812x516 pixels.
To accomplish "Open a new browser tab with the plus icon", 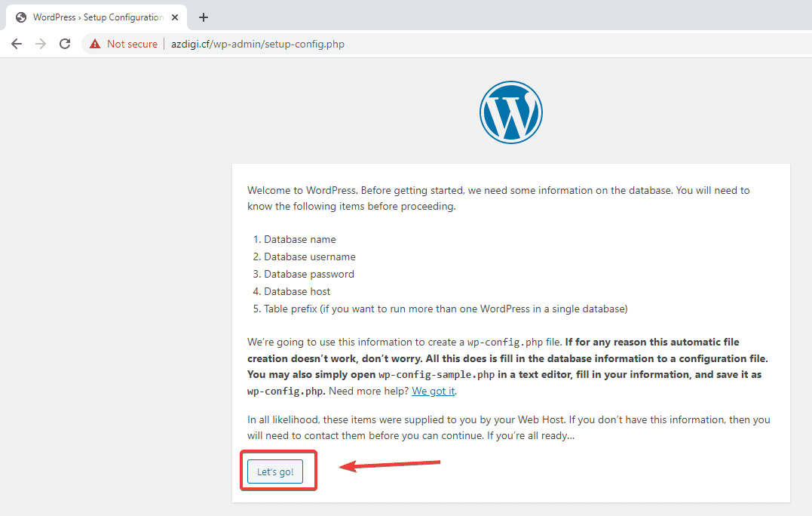I will 202,17.
